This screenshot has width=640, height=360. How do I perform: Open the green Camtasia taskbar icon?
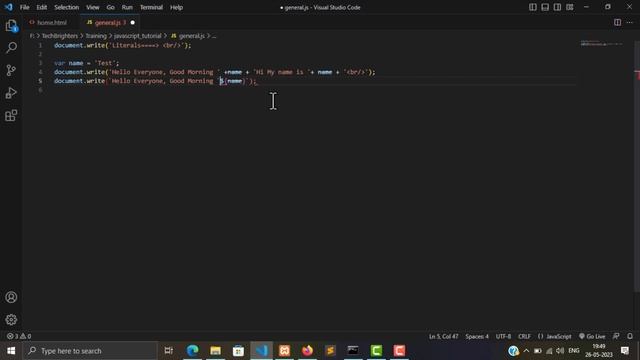point(376,351)
